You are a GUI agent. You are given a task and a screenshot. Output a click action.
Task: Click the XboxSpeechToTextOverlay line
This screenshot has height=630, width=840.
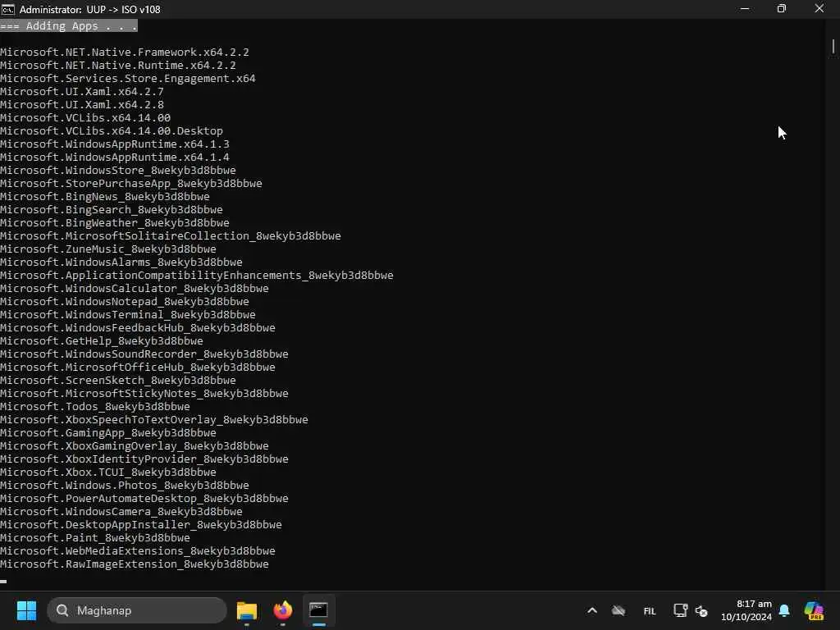click(x=154, y=419)
